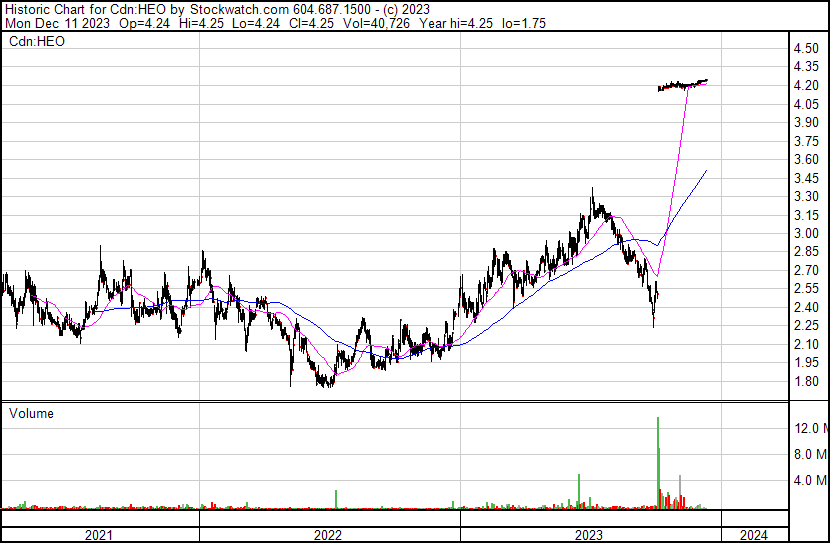830x543 pixels.
Task: Click the 4.20 price axis label
Action: coord(805,86)
